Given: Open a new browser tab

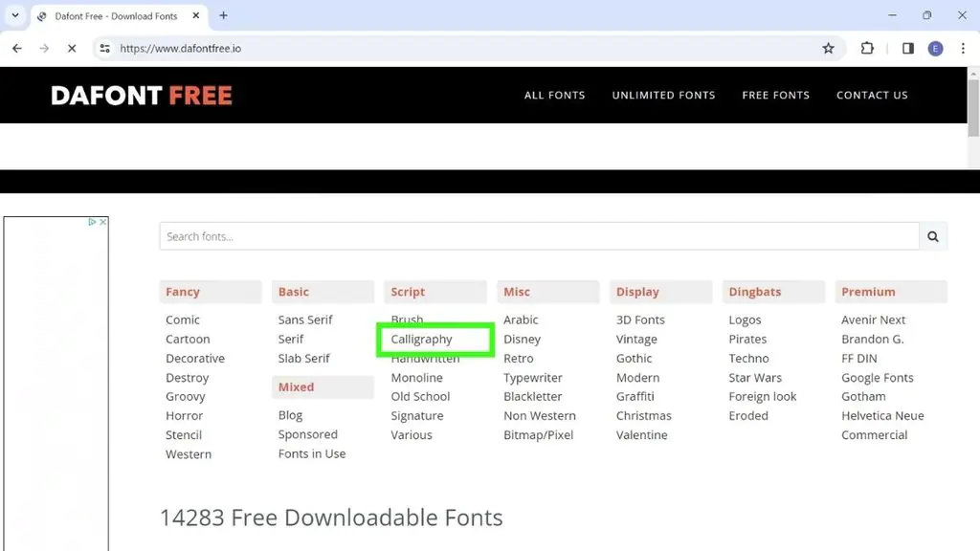Looking at the screenshot, I should (x=224, y=15).
